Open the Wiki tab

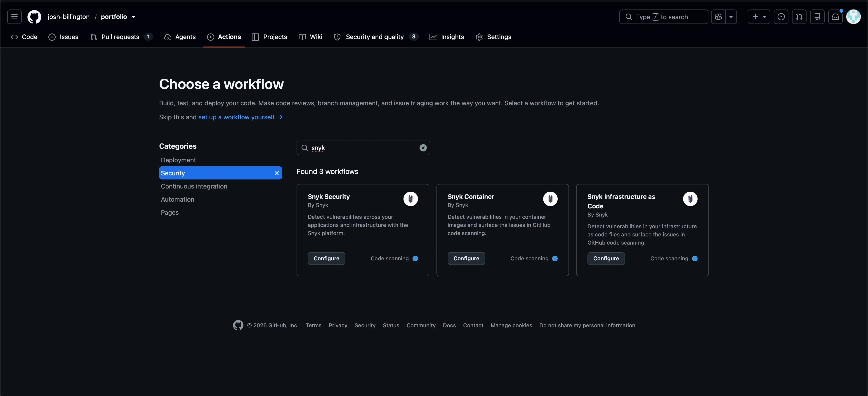point(310,37)
